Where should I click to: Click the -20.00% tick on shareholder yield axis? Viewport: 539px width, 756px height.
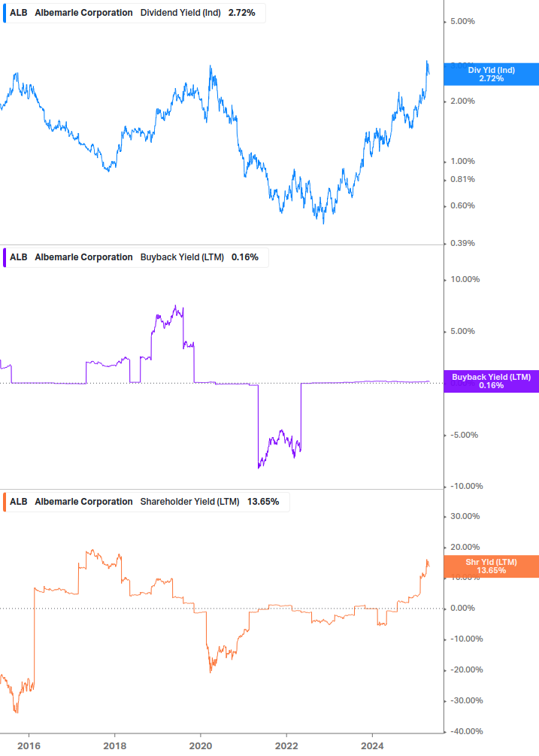(466, 669)
